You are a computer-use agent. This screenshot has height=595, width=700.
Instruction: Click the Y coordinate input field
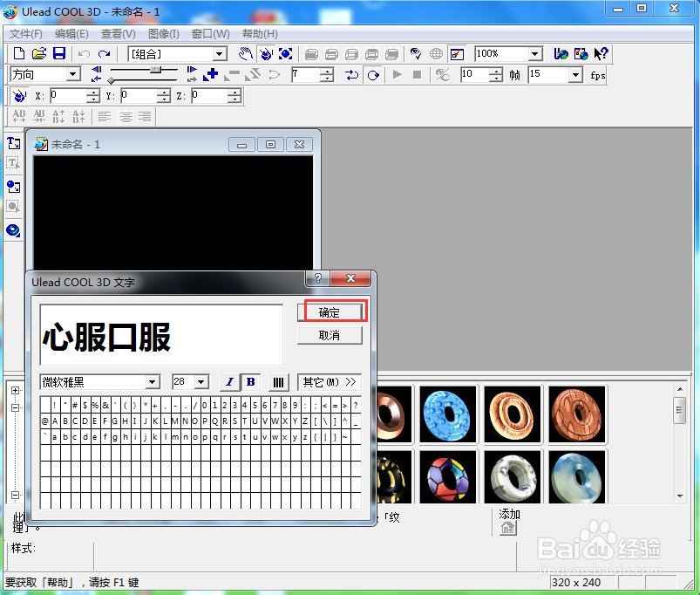click(x=139, y=95)
